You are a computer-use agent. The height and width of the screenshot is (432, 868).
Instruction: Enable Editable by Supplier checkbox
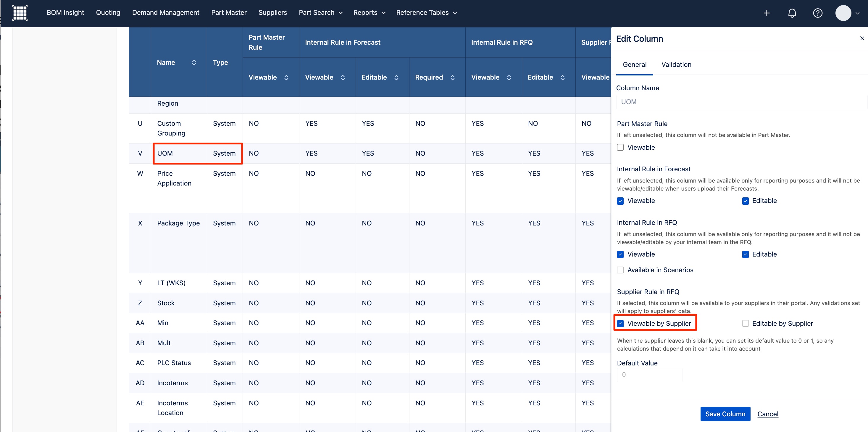pos(745,323)
